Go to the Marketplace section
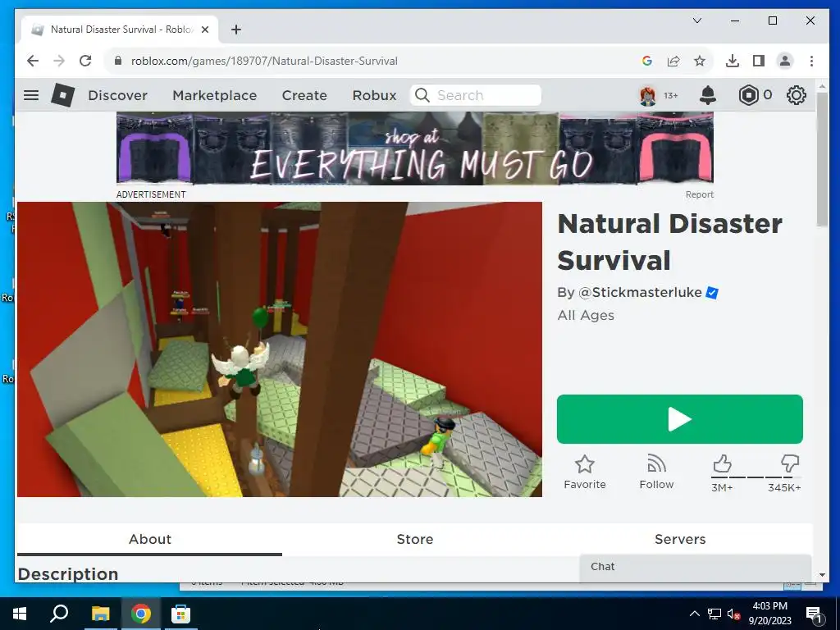Image resolution: width=840 pixels, height=630 pixels. 214,95
